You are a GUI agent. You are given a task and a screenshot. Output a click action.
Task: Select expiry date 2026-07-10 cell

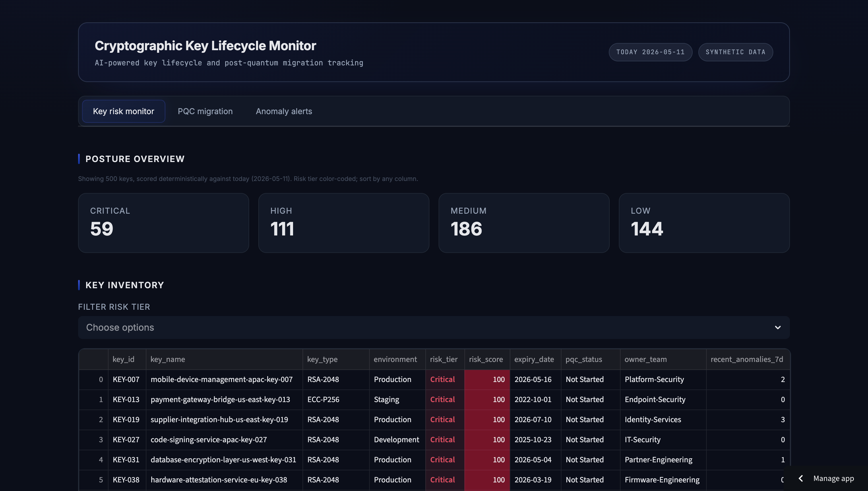tap(535, 420)
